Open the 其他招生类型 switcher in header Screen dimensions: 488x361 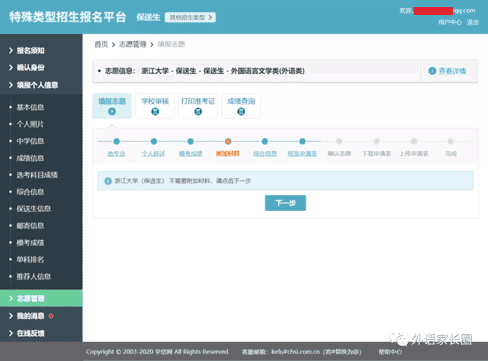point(190,17)
